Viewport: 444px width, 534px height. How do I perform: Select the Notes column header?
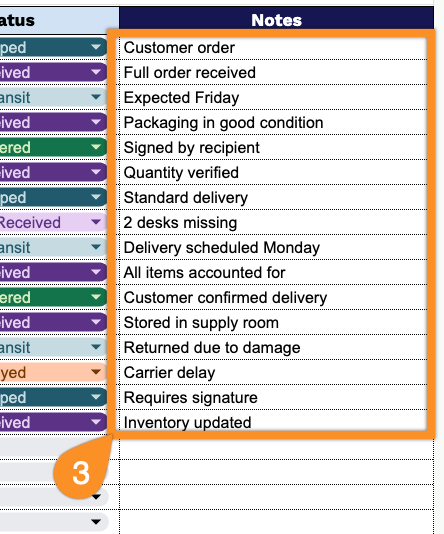[x=276, y=20]
